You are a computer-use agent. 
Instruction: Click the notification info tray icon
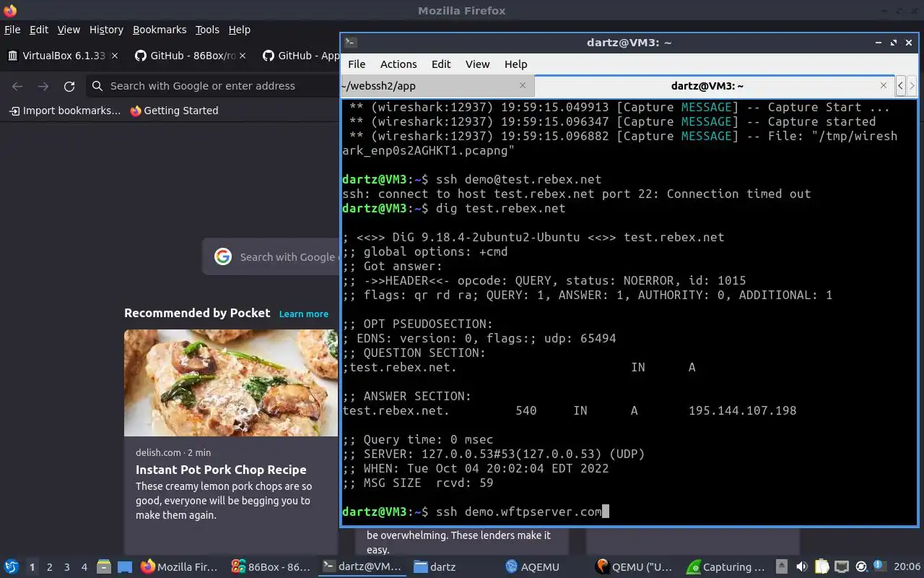879,566
